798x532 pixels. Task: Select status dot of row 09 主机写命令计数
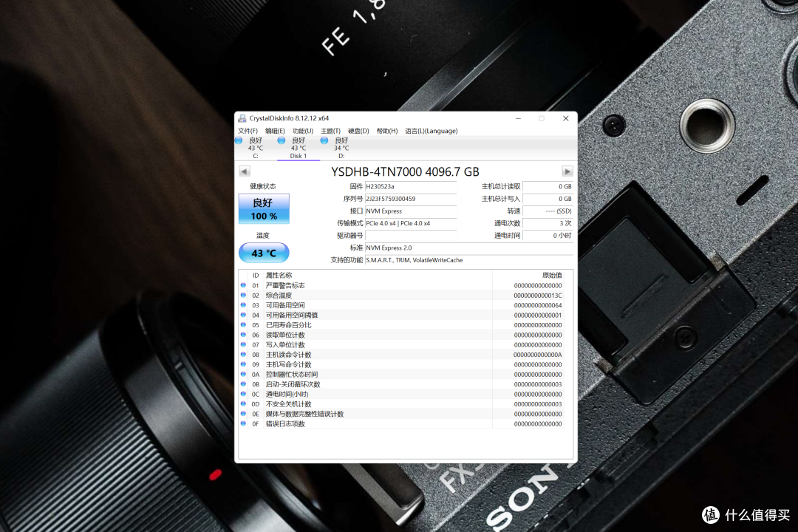click(243, 364)
